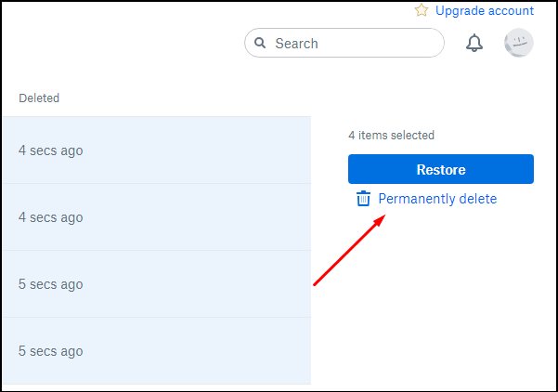Open the Upgrade account link
The height and width of the screenshot is (392, 558).
pyautogui.click(x=485, y=11)
